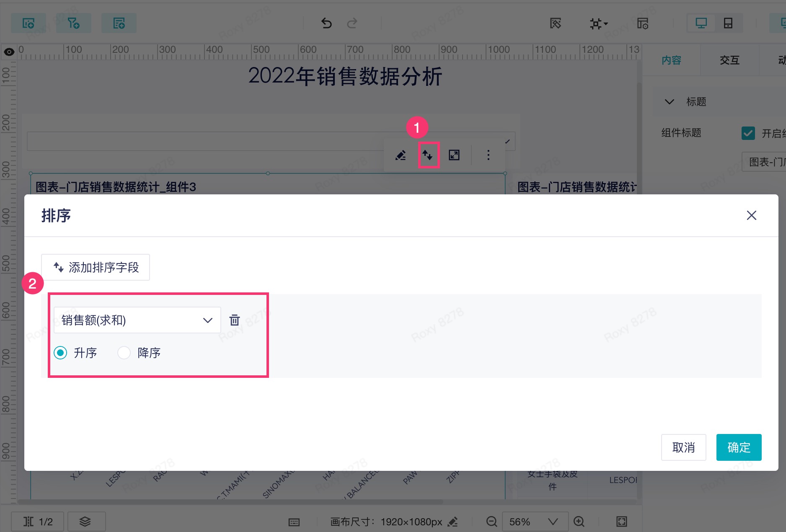Toggle ruler visibility eye icon

coord(9,52)
